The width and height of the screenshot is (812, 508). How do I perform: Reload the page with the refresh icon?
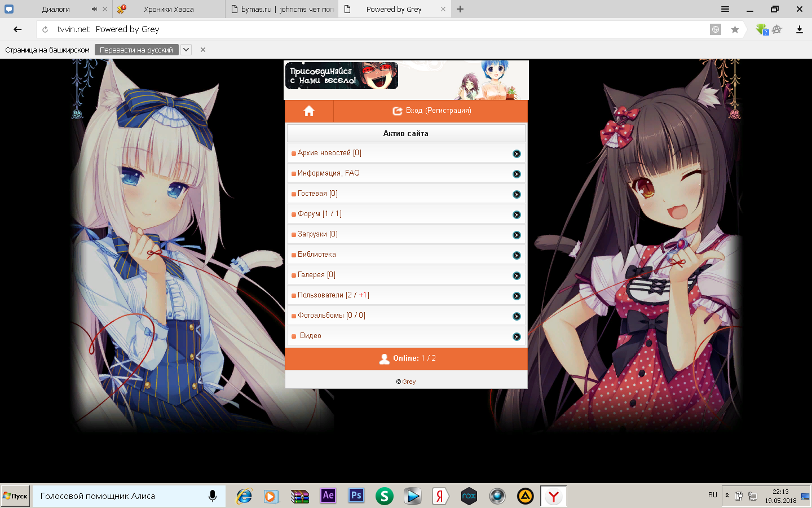45,29
